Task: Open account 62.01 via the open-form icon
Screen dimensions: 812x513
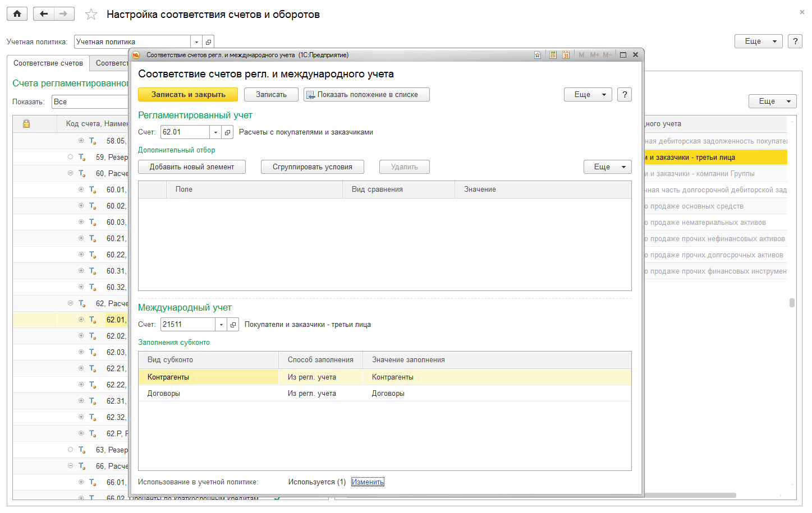Action: (x=227, y=132)
